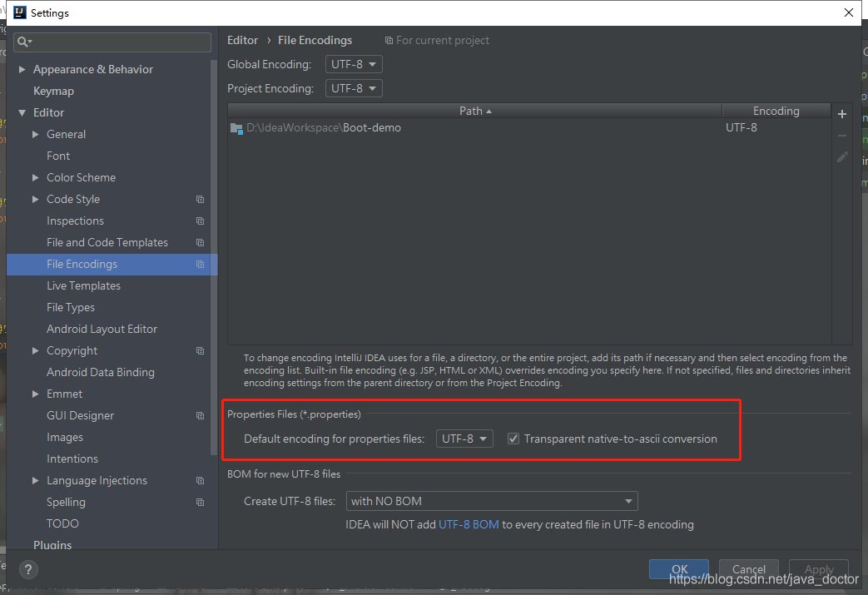Click the help question mark icon
The width and height of the screenshot is (868, 595).
tap(28, 569)
